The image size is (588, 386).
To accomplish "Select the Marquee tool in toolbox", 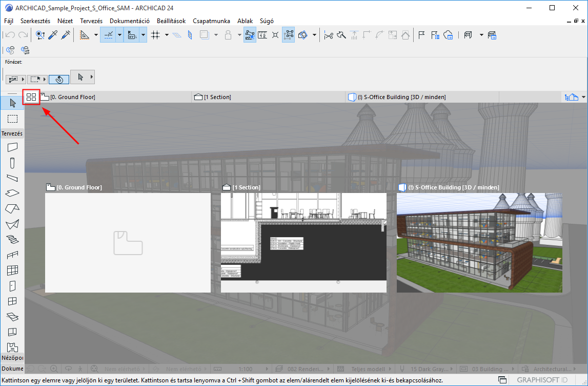I will [12, 119].
